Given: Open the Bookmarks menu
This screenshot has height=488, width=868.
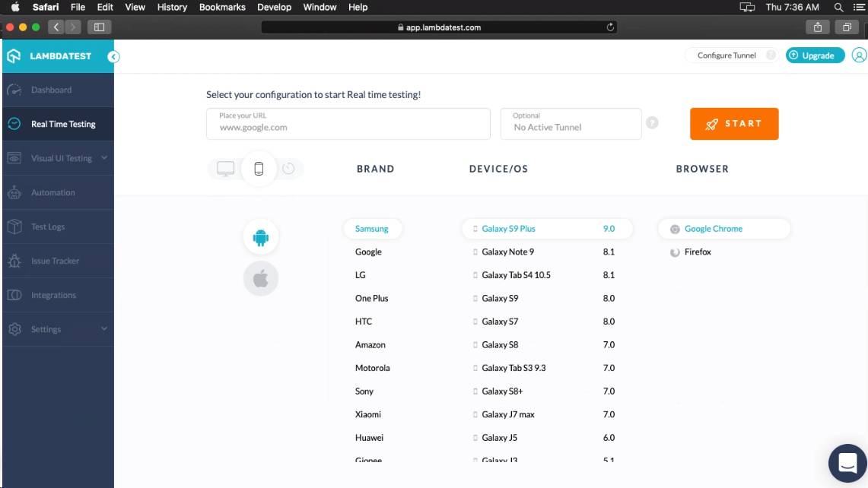Looking at the screenshot, I should tap(222, 7).
